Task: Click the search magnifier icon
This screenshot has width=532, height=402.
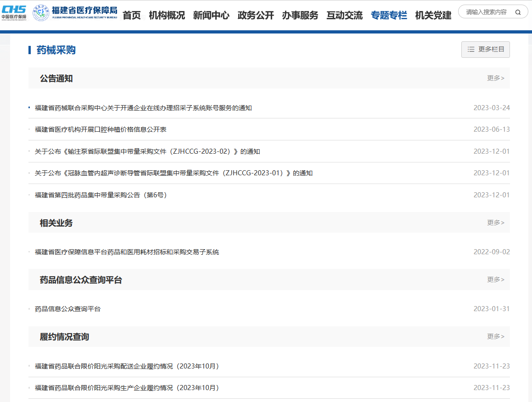Action: pos(518,12)
